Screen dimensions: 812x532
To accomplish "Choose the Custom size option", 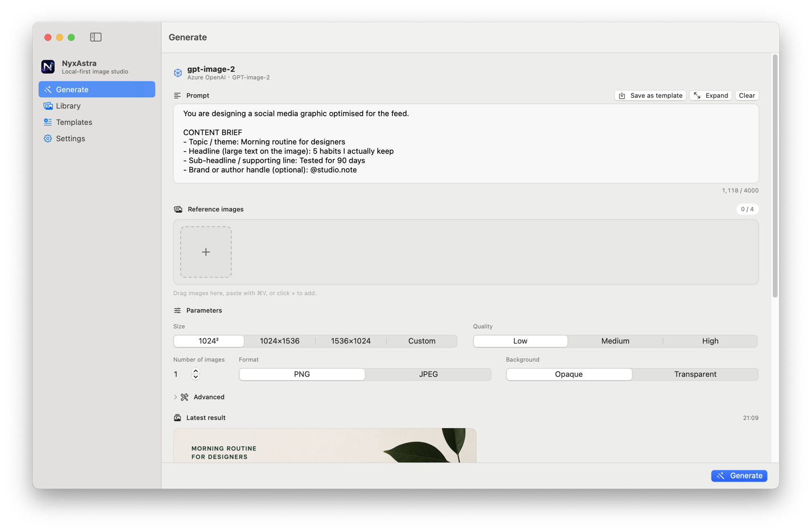I will pos(422,341).
